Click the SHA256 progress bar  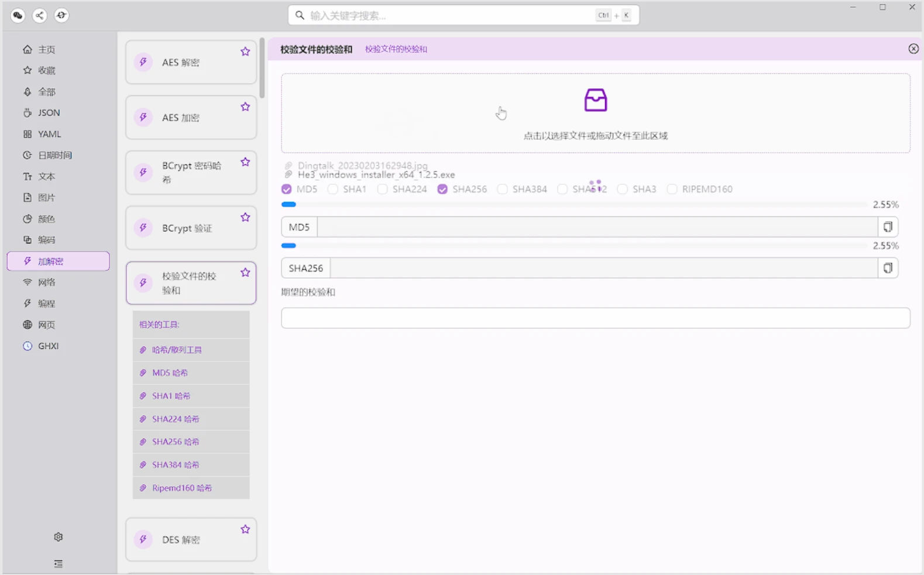click(574, 246)
